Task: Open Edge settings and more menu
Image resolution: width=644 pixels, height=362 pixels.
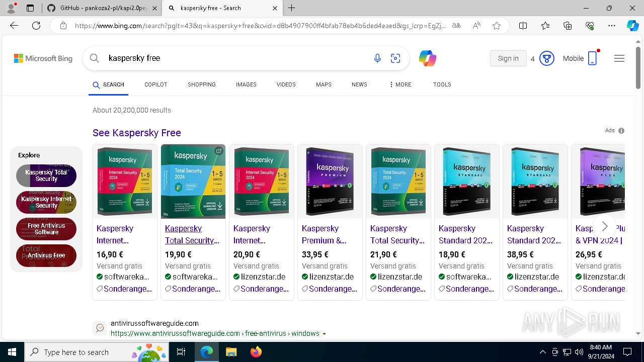Action: point(612,26)
